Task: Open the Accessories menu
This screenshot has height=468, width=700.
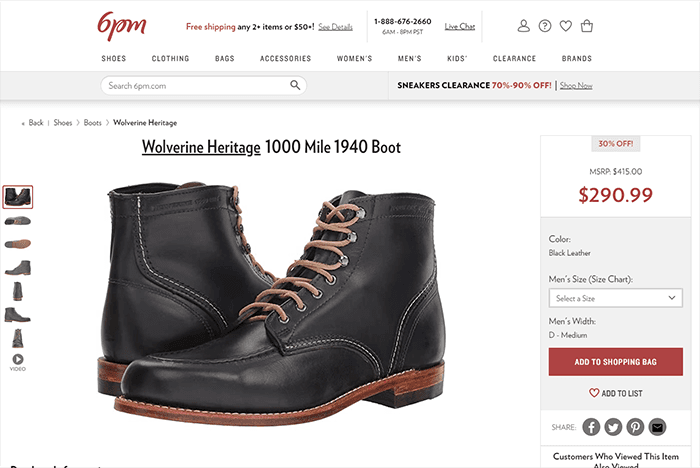Action: tap(286, 58)
